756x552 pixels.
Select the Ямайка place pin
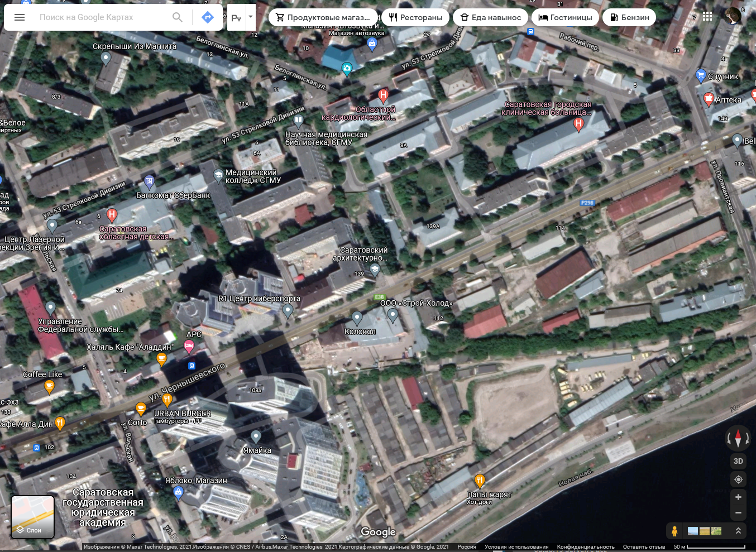tap(256, 436)
